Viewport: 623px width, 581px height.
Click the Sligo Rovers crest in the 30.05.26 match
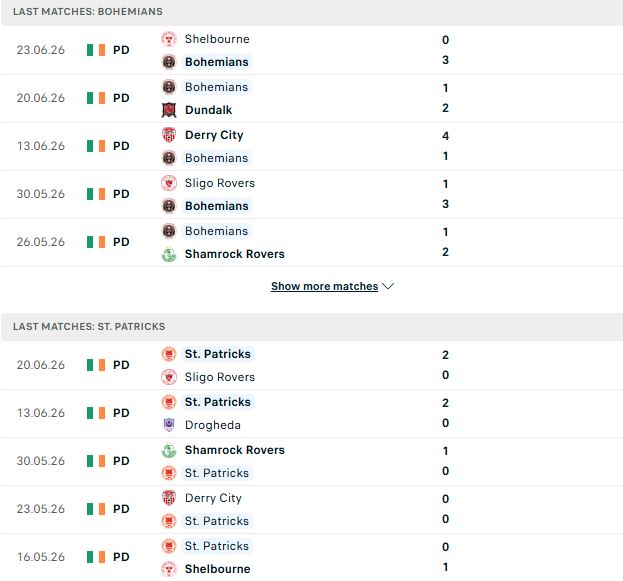[x=169, y=183]
